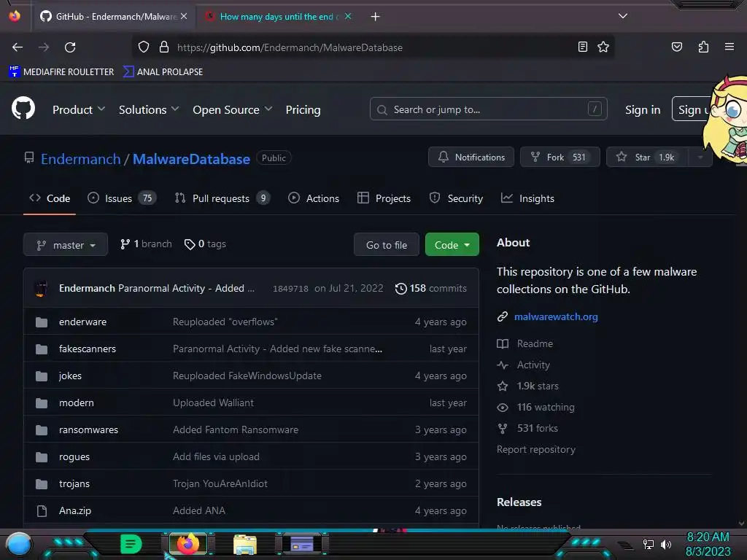
Task: Open commit hash 1849718
Action: click(290, 289)
